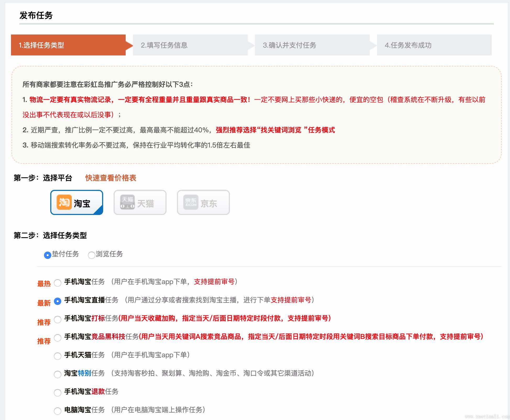Click the orange 淘 Taobao logo icon
The image size is (510, 420).
click(64, 202)
